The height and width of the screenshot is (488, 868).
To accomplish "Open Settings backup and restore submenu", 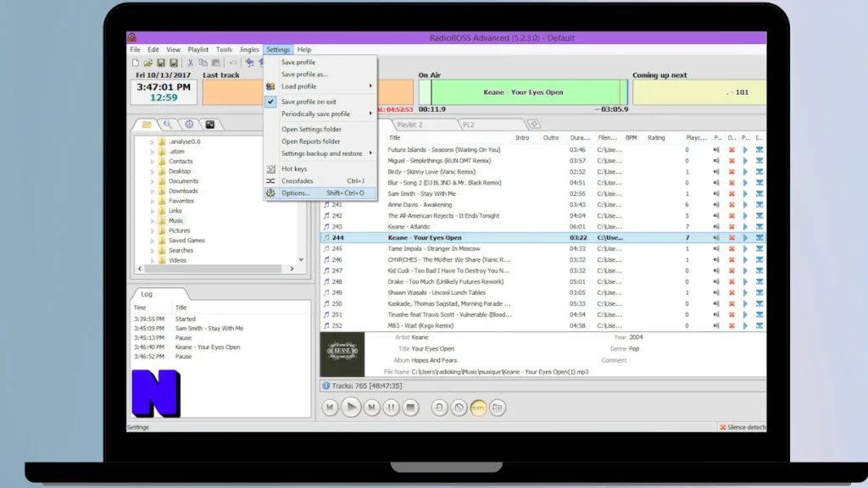I will coord(320,153).
